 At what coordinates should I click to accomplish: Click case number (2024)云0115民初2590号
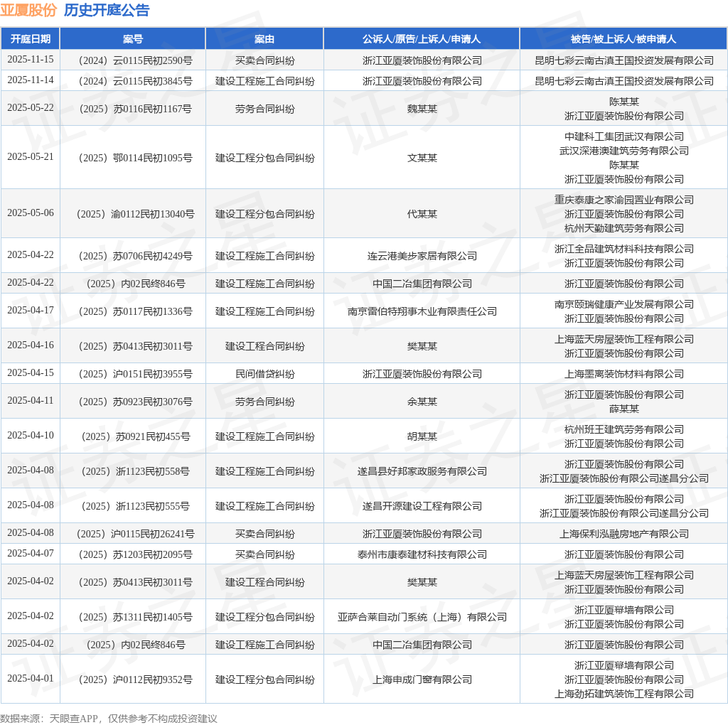(135, 60)
